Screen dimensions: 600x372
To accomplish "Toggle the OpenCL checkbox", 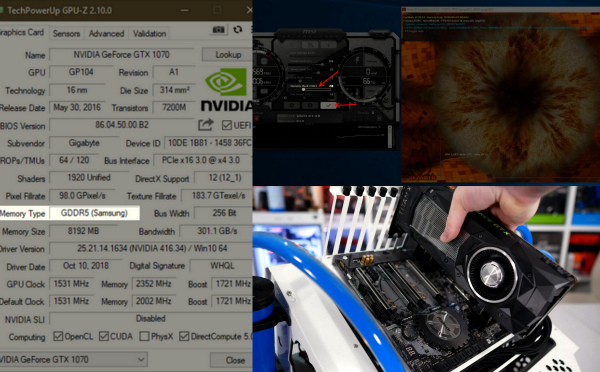I will (58, 336).
